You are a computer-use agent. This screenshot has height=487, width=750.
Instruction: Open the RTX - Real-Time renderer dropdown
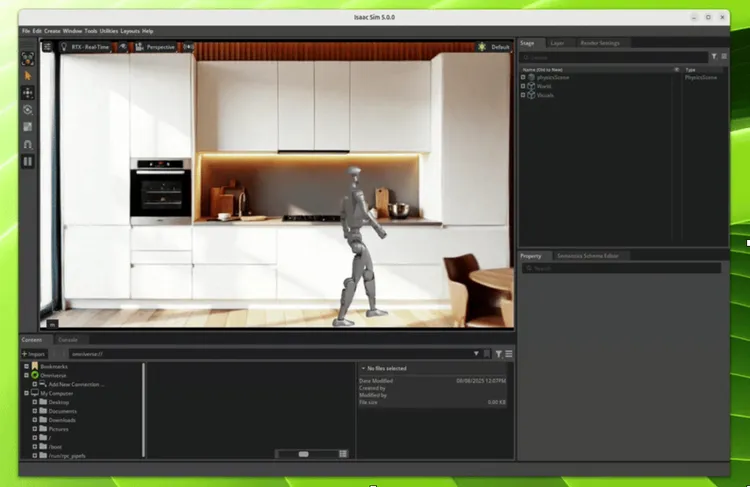tap(88, 47)
